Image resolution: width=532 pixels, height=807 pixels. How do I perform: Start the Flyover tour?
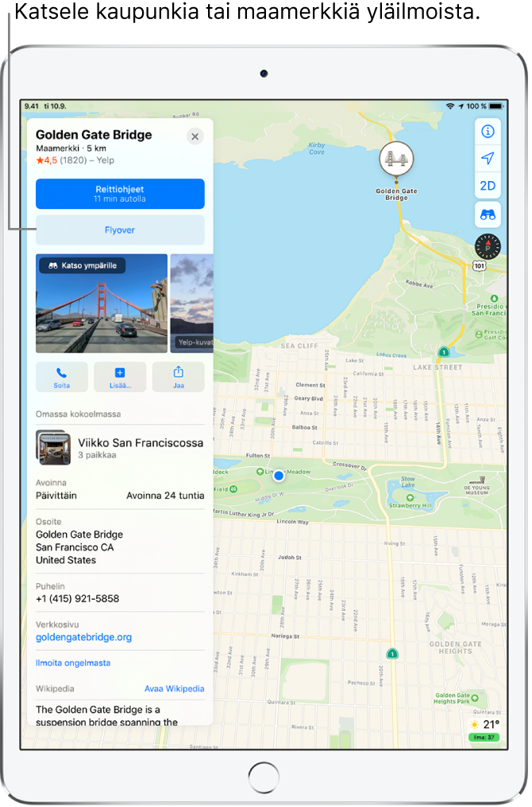point(120,230)
